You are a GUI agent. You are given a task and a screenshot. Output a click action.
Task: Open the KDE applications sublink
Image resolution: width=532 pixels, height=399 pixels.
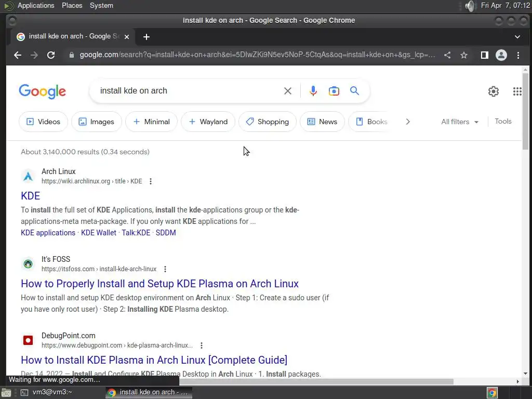tap(48, 233)
